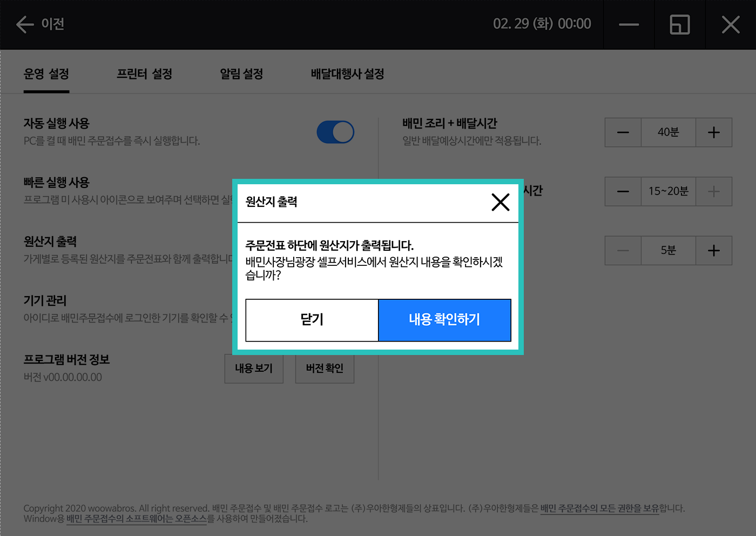756x536 pixels.
Task: Decrease the 15~20분 time with minus
Action: (x=623, y=191)
